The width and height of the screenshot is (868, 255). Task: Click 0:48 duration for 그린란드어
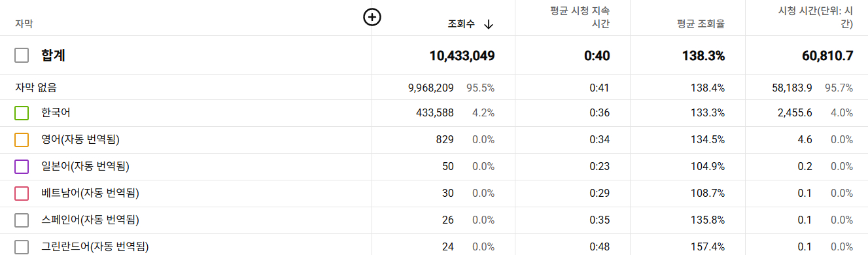(600, 247)
